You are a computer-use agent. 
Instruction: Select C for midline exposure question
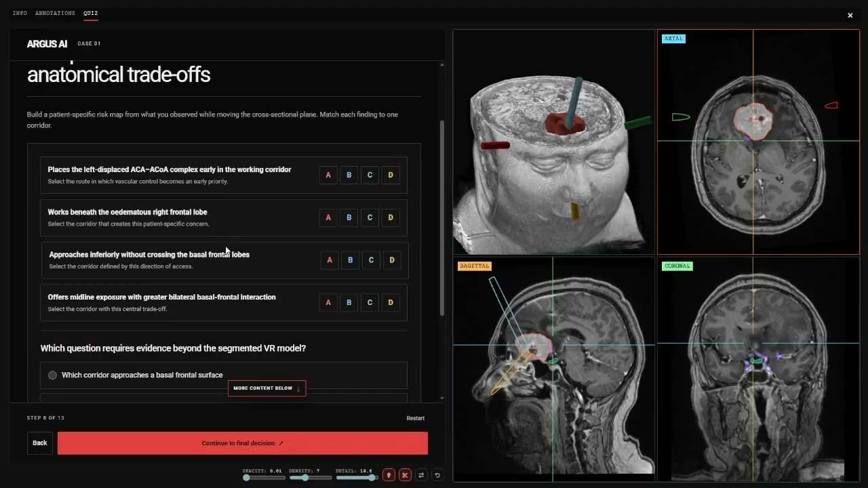pyautogui.click(x=370, y=302)
